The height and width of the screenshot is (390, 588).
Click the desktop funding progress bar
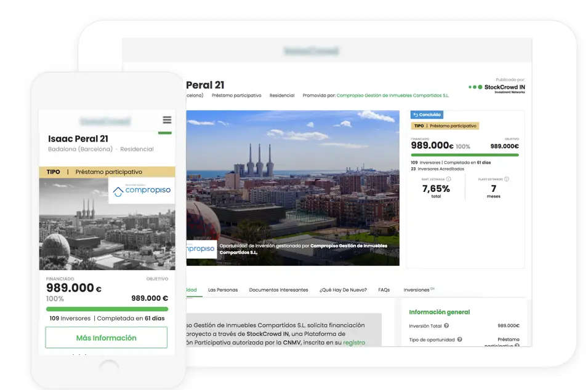465,155
